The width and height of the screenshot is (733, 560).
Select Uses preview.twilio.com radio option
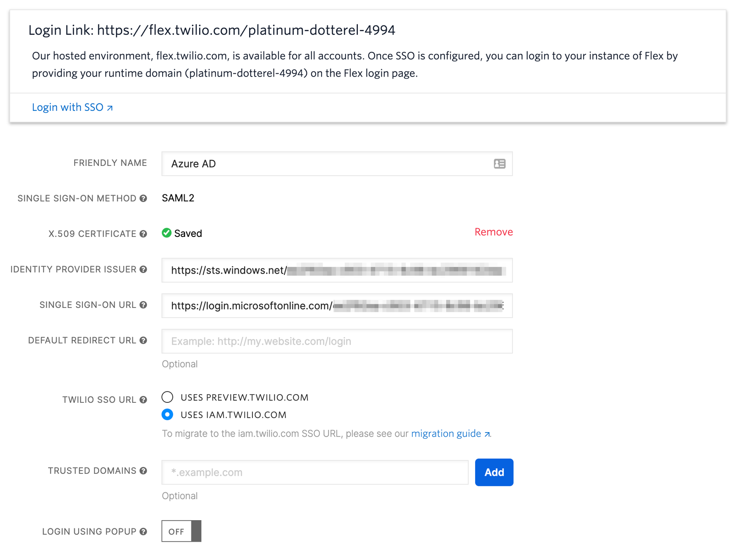pyautogui.click(x=168, y=397)
